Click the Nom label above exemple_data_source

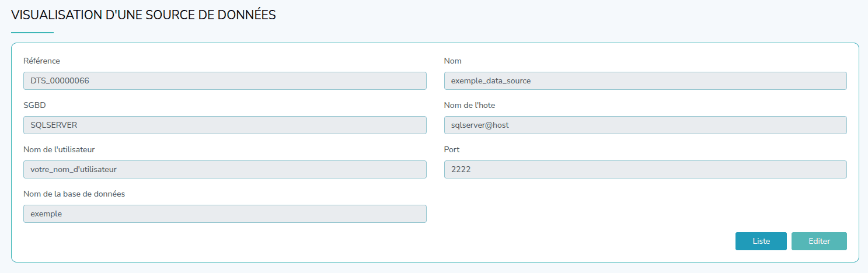click(x=452, y=61)
